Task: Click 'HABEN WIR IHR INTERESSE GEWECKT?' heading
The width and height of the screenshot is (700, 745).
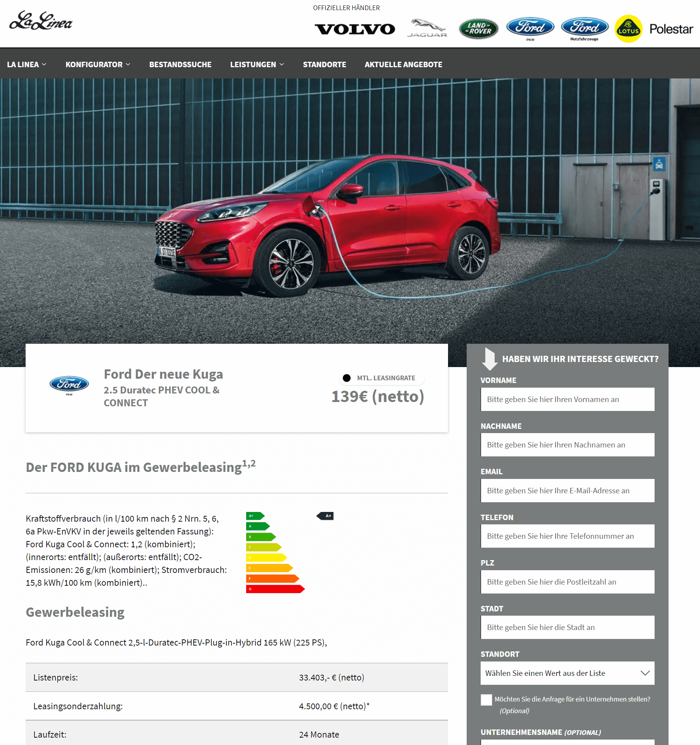Action: [x=580, y=359]
